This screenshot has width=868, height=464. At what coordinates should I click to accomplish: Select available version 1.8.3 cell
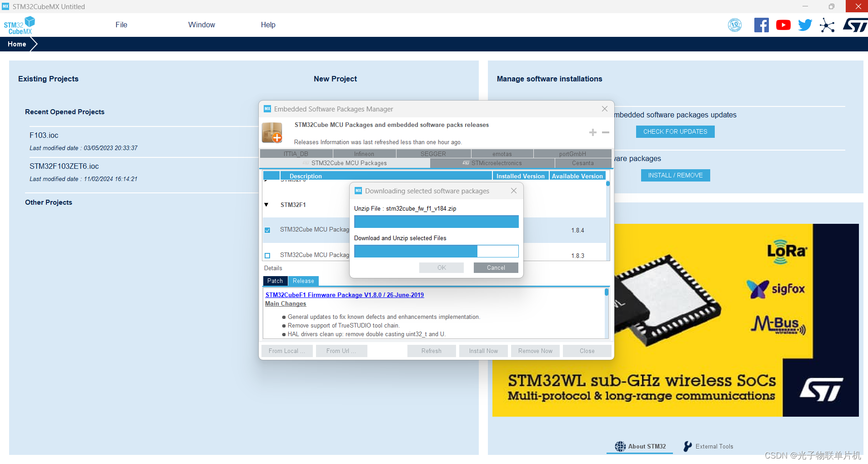(x=577, y=256)
